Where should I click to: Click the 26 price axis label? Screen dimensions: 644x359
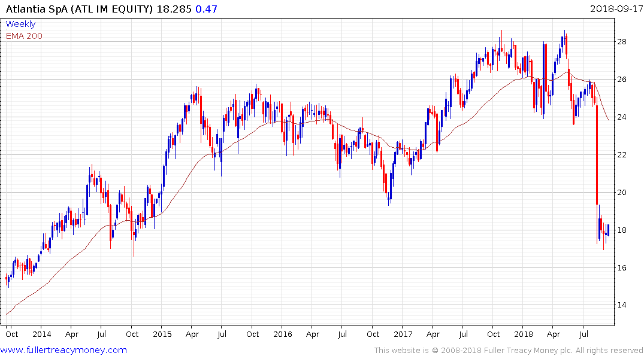(622, 80)
